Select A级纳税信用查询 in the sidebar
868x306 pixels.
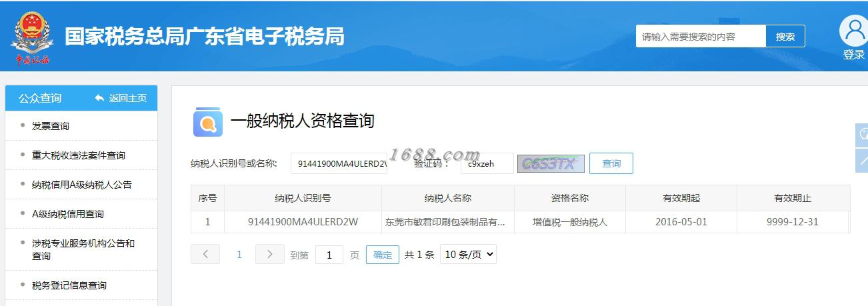point(68,214)
